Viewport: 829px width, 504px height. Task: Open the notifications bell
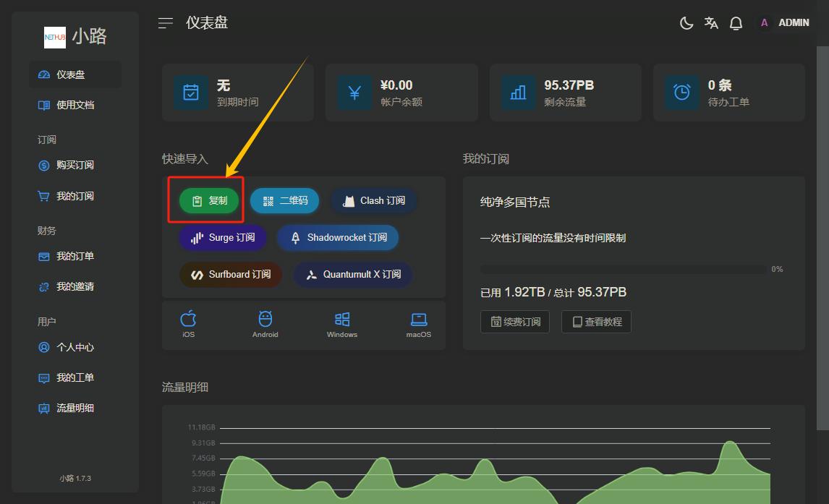point(736,23)
